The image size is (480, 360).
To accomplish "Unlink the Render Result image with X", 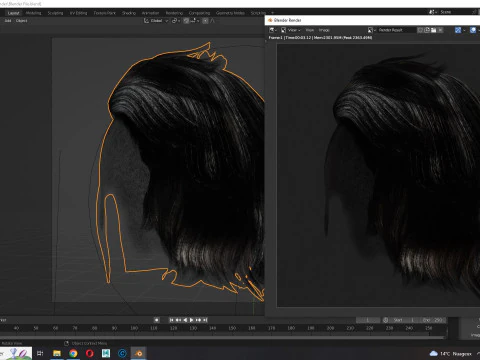I will [x=440, y=30].
